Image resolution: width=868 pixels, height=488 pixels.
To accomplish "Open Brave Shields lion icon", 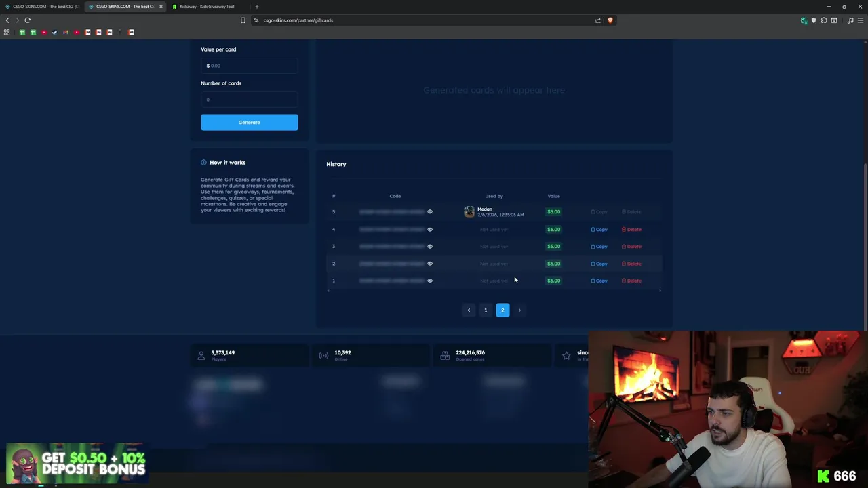I will tap(610, 20).
